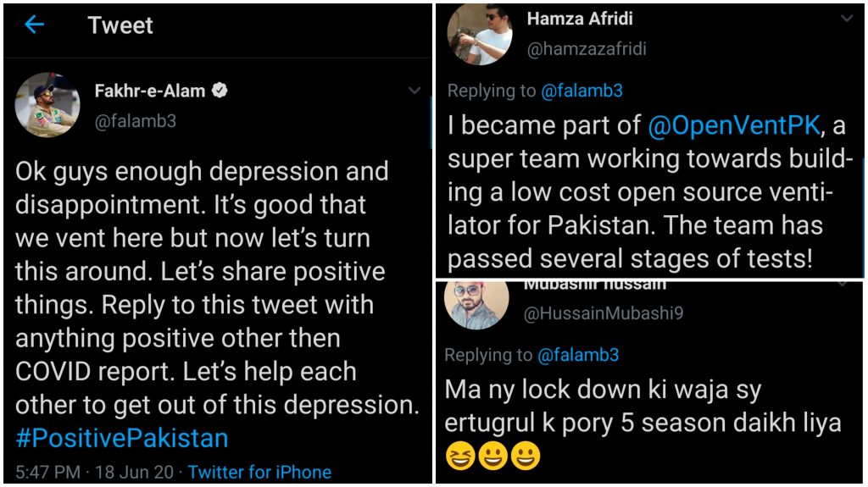Click @falamb3 in Hamza Afridi's reply
Screen dimensions: 868x487
[582, 91]
